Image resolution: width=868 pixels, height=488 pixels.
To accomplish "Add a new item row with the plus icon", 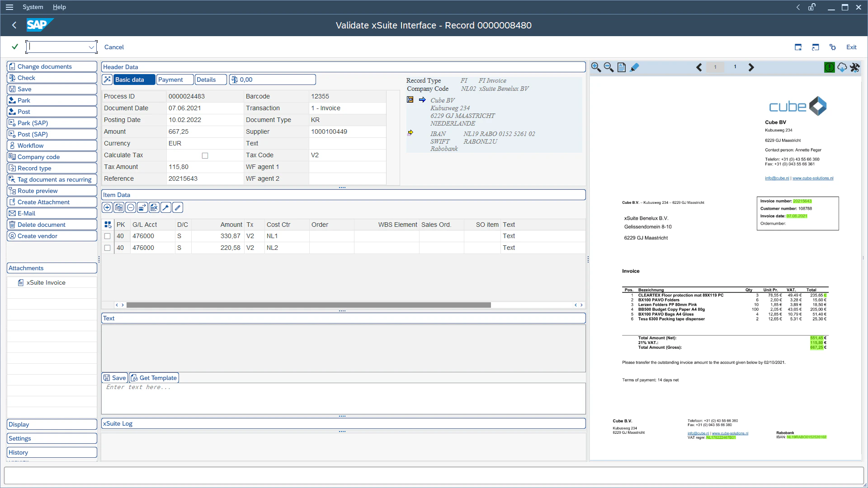I will pyautogui.click(x=107, y=207).
